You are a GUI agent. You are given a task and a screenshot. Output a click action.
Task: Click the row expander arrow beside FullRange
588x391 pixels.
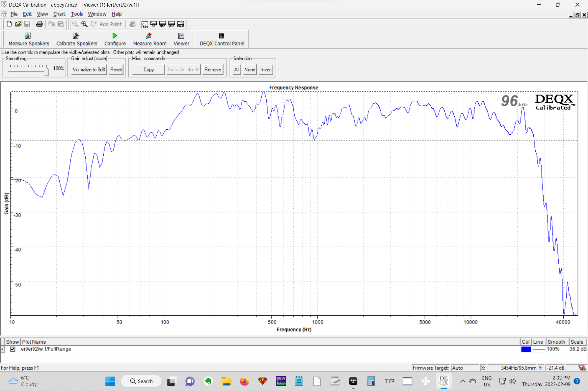(x=3, y=349)
